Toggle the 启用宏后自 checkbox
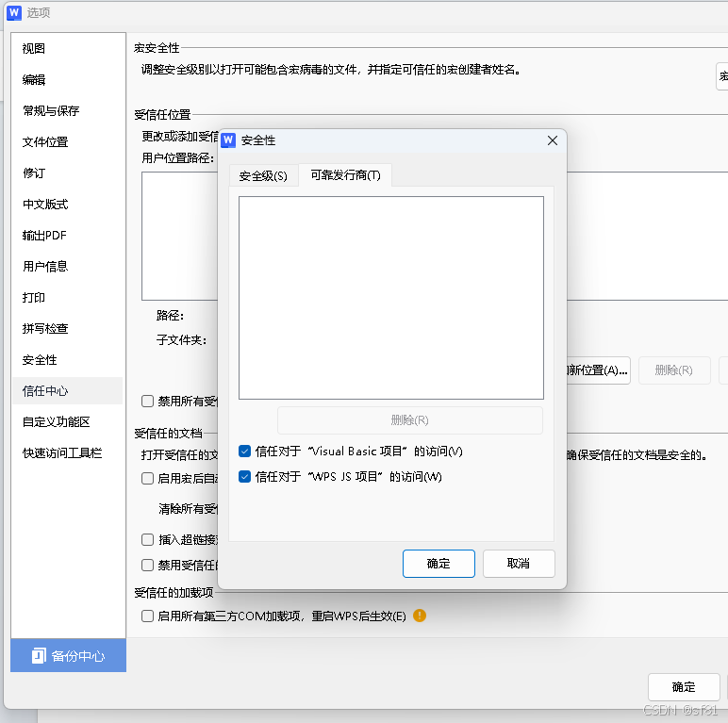The width and height of the screenshot is (728, 723). (148, 478)
